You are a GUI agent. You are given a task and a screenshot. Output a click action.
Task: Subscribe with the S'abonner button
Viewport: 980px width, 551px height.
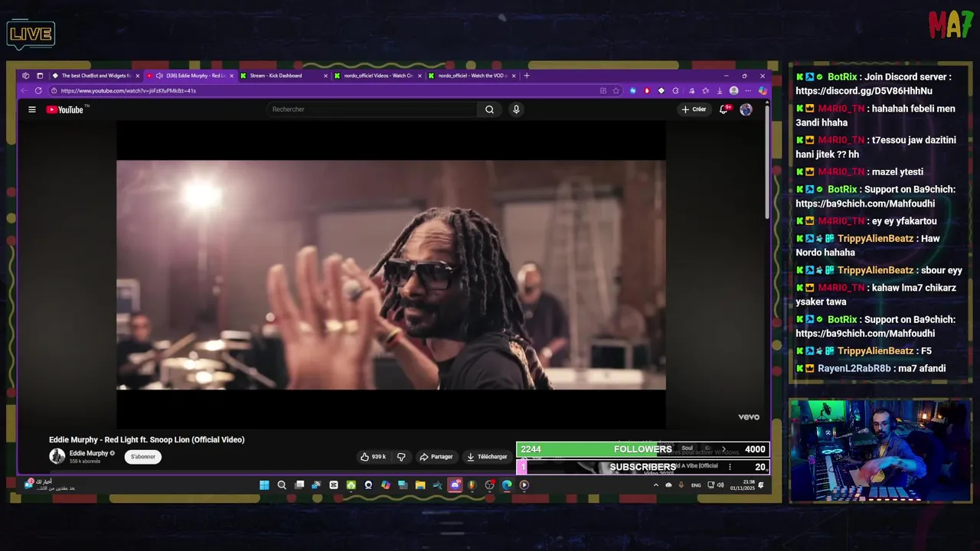[x=143, y=457]
